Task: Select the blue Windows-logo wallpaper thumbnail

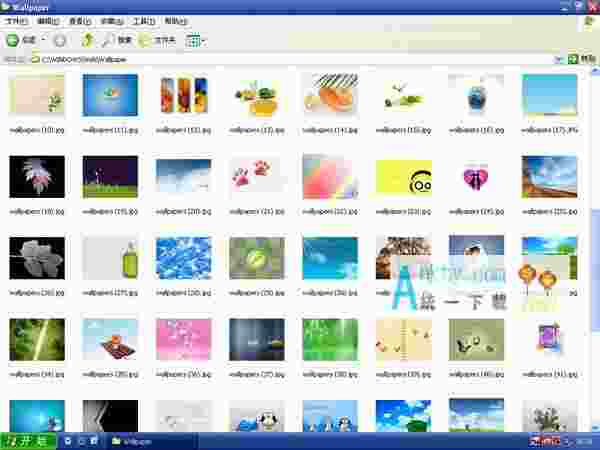Action: click(110, 95)
